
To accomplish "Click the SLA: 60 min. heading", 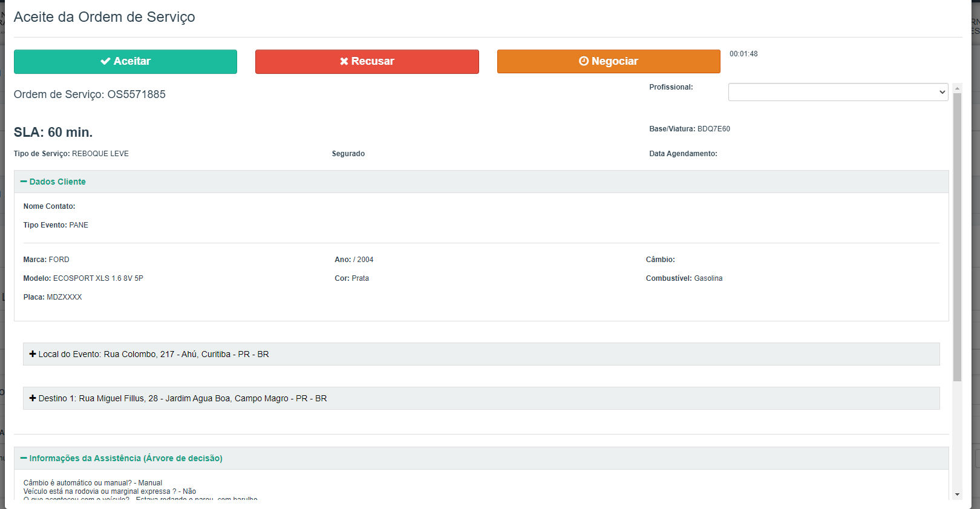I will (x=53, y=132).
